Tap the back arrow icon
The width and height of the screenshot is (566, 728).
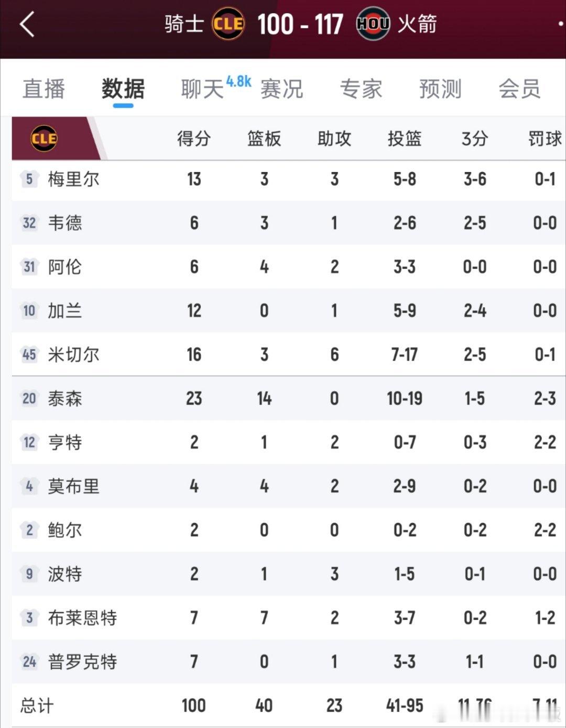pos(27,24)
